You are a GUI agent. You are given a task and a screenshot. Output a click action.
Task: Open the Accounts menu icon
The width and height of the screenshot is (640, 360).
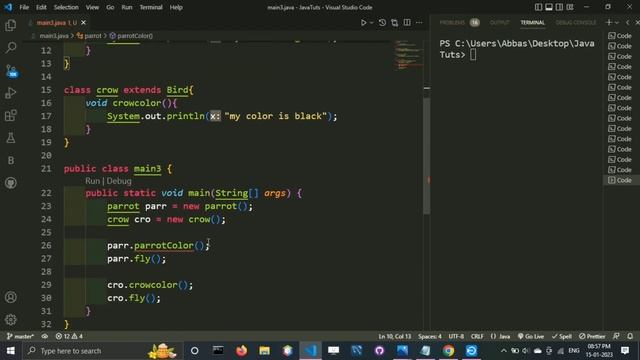coord(11,297)
